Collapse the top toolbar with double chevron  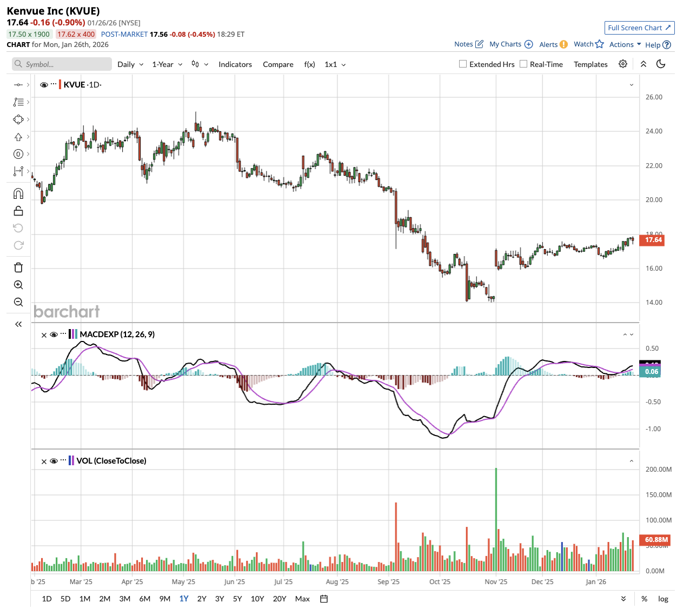(x=643, y=64)
